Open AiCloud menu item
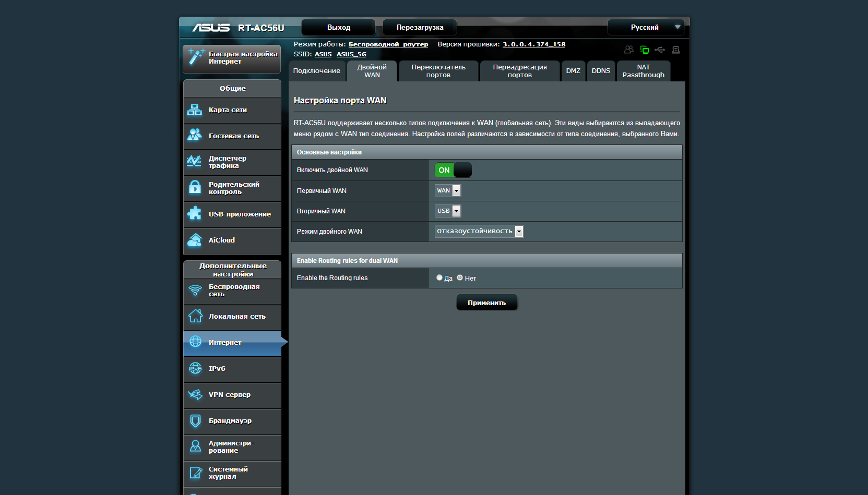The width and height of the screenshot is (868, 495). tap(232, 240)
